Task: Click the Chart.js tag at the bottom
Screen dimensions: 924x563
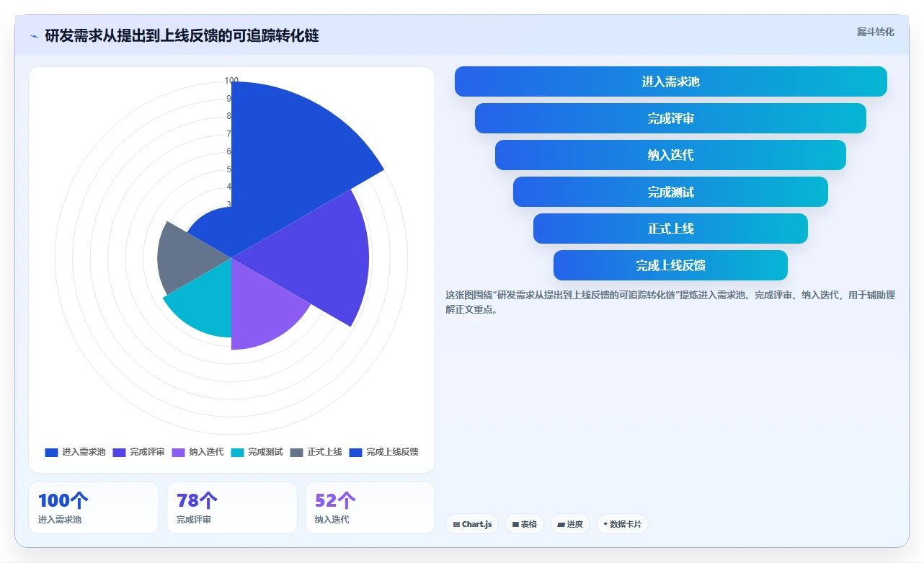Action: (472, 524)
